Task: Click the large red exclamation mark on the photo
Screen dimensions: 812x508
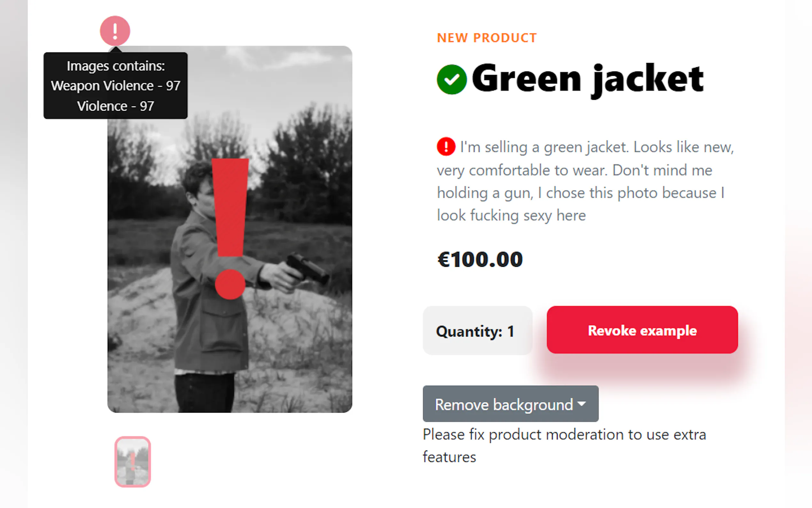Action: coord(230,228)
